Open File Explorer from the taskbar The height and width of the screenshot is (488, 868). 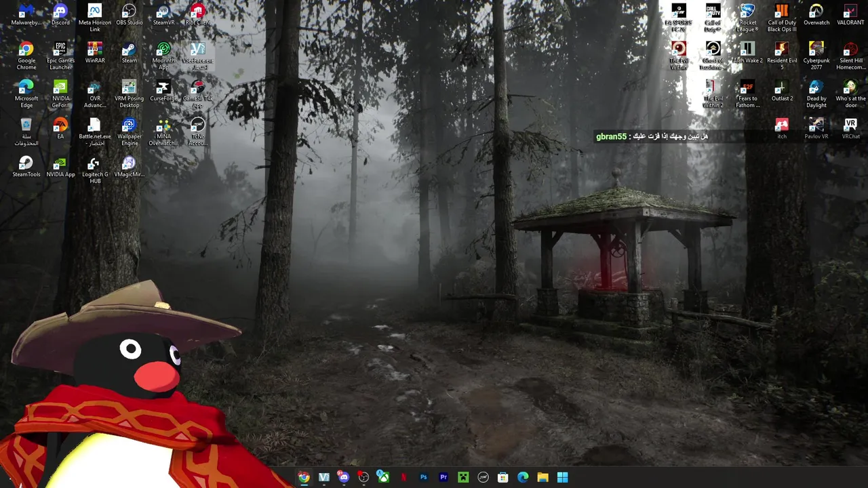click(x=542, y=477)
